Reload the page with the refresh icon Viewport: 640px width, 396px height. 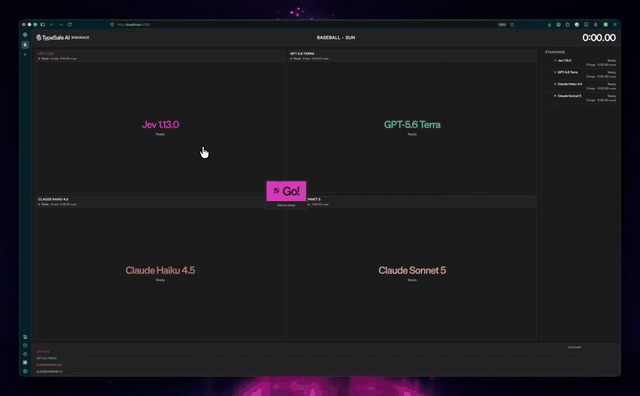[x=70, y=24]
